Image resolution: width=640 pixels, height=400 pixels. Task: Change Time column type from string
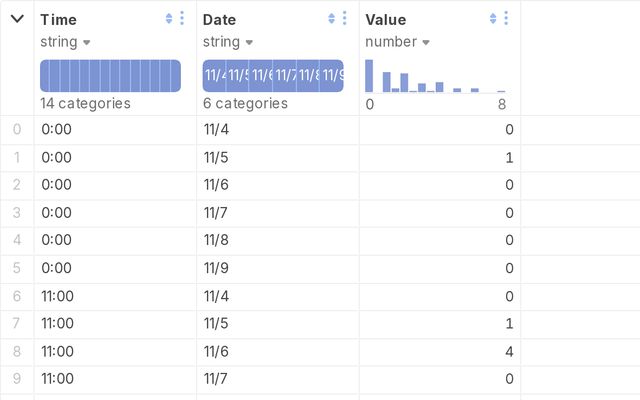(x=65, y=42)
